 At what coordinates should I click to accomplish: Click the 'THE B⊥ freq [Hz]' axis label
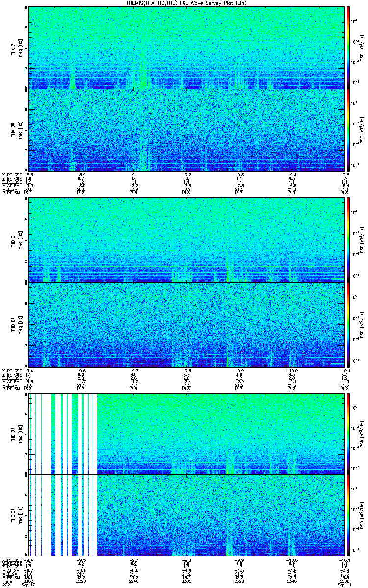coord(16,434)
